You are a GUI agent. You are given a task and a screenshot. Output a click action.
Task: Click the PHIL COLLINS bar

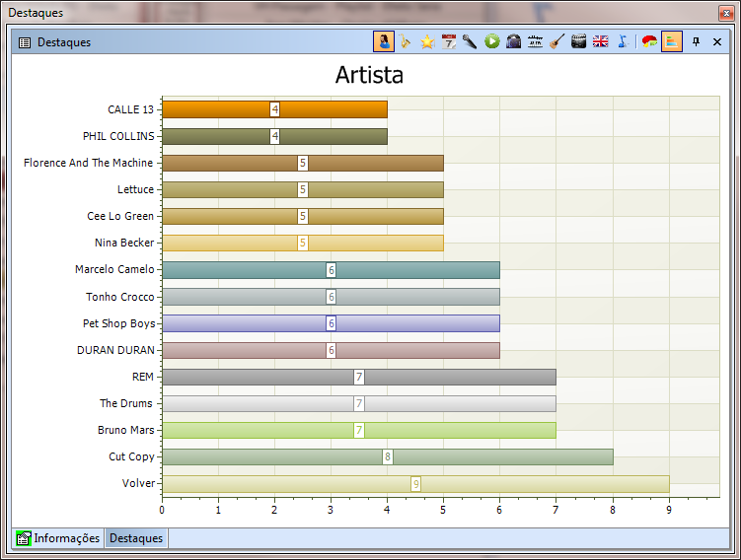pyautogui.click(x=274, y=136)
